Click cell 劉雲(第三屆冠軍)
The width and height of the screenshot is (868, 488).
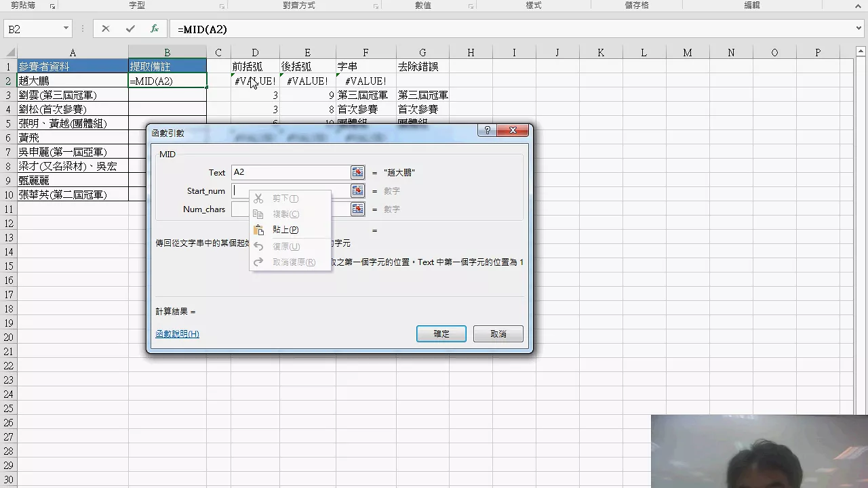pyautogui.click(x=73, y=96)
